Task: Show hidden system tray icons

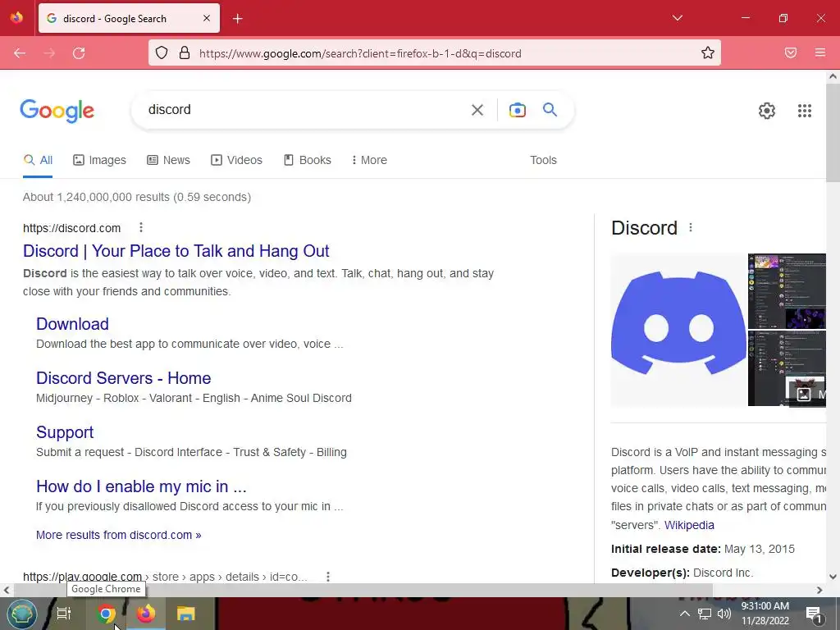Action: click(x=684, y=614)
